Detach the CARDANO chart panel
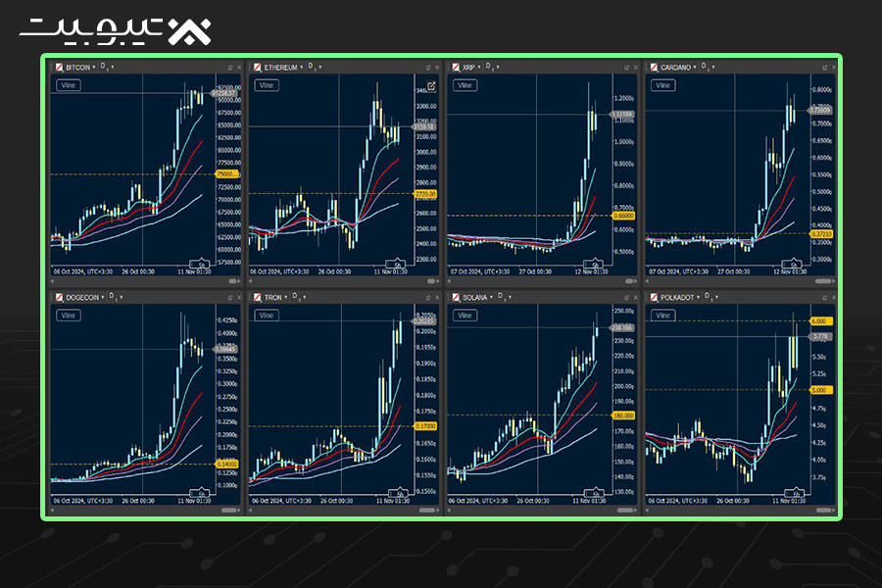The image size is (882, 588). [824, 68]
